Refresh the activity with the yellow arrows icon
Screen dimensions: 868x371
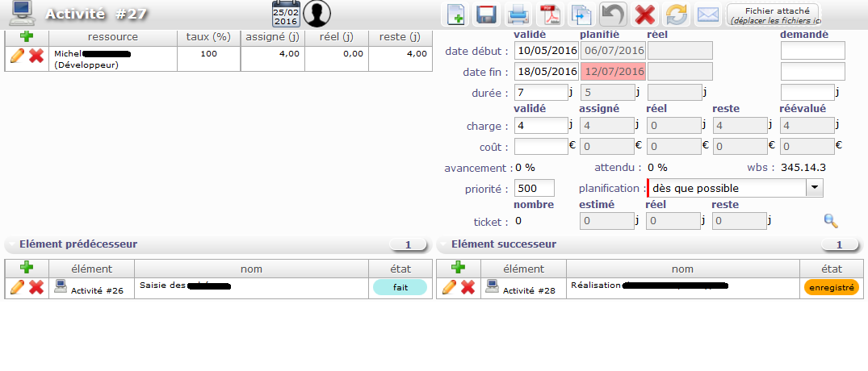click(676, 15)
